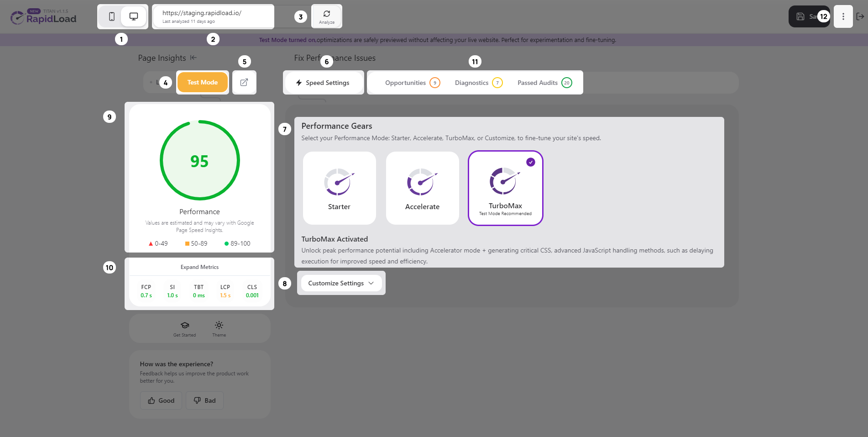
Task: Switch to desktop device view
Action: [133, 17]
